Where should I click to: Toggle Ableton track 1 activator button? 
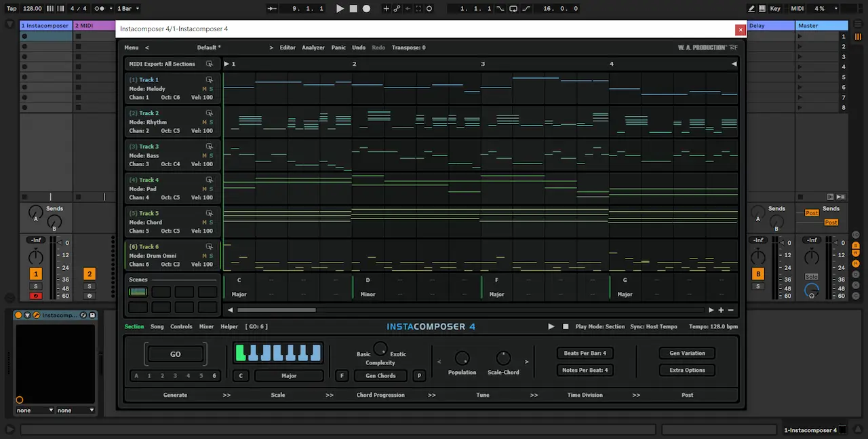35,274
